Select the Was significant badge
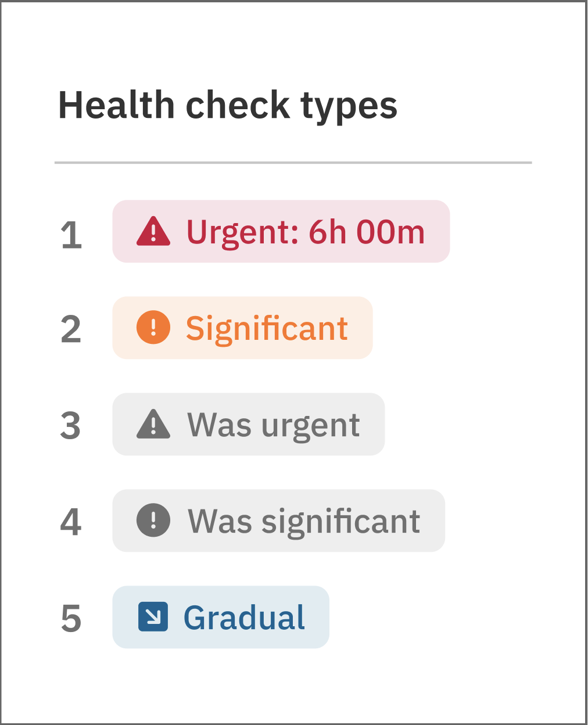 coord(279,521)
